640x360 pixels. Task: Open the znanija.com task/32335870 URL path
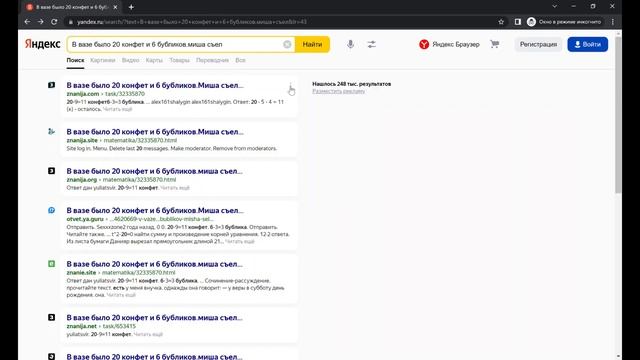click(125, 94)
